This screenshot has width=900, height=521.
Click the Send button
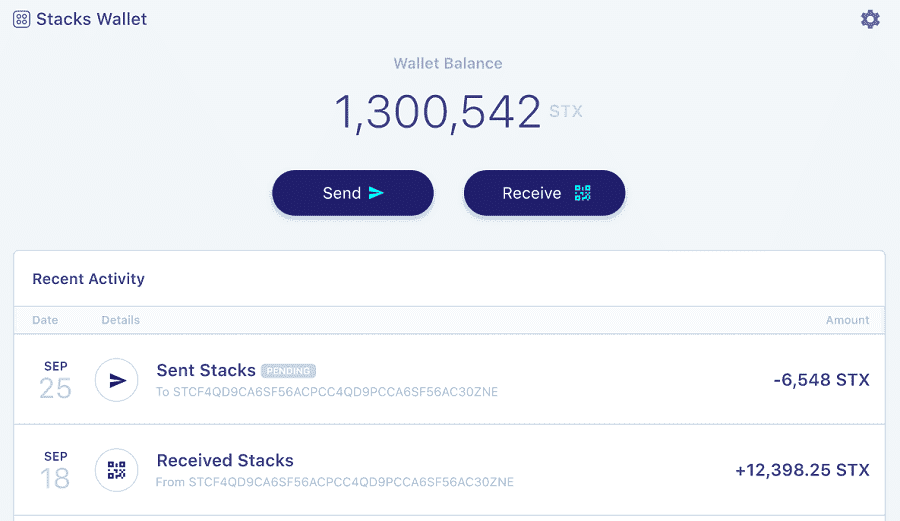pos(353,193)
